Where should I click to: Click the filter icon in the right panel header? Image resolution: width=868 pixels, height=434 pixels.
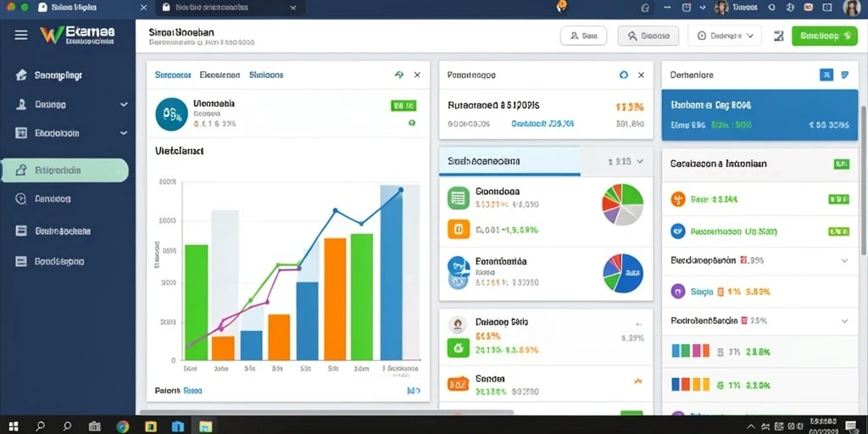click(x=845, y=75)
